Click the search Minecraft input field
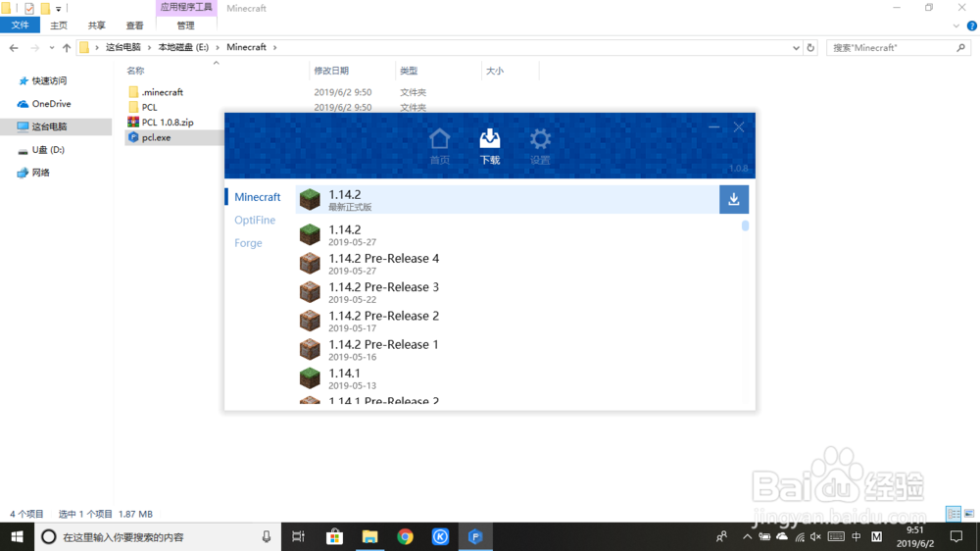Viewport: 980px width, 551px height. (x=898, y=47)
